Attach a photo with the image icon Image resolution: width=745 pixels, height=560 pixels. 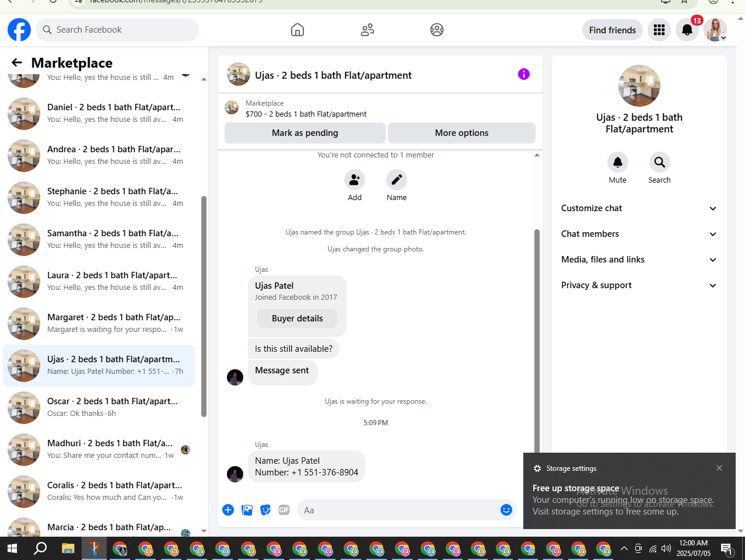click(247, 510)
